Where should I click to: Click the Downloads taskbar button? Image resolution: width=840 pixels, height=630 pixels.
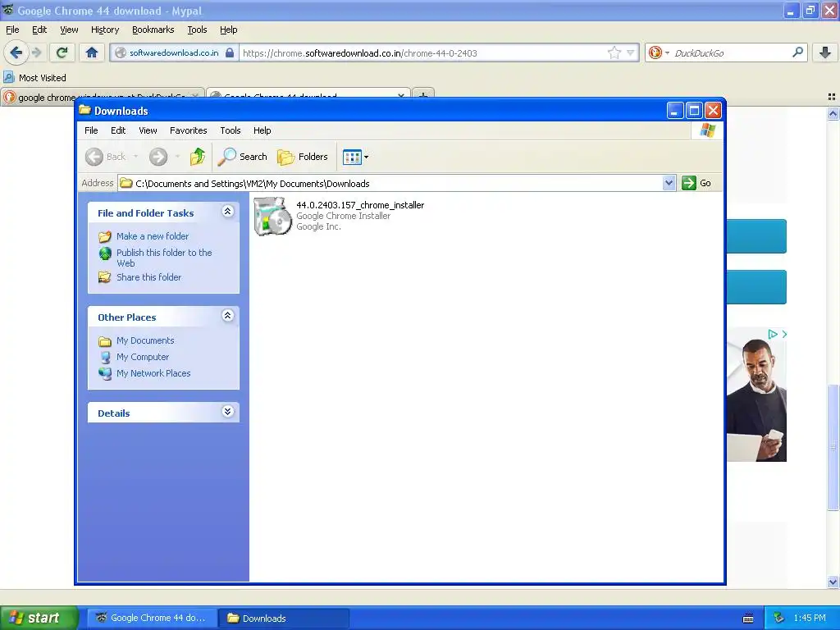pos(284,618)
